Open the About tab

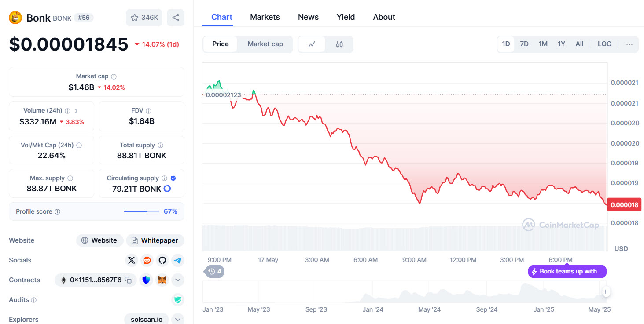point(384,17)
